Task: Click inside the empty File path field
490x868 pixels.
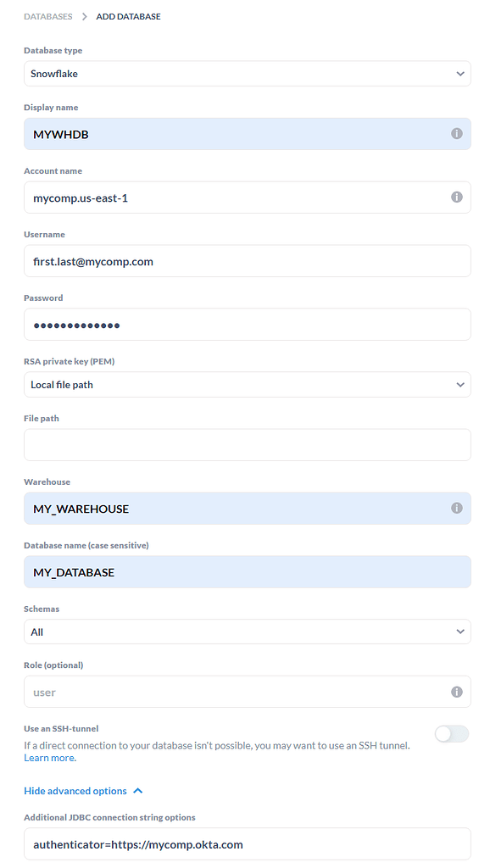Action: 246,444
